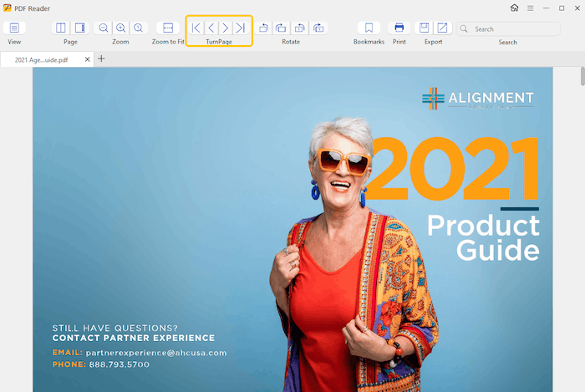Minimize the PDF Reader window
The height and width of the screenshot is (392, 585).
pyautogui.click(x=547, y=8)
